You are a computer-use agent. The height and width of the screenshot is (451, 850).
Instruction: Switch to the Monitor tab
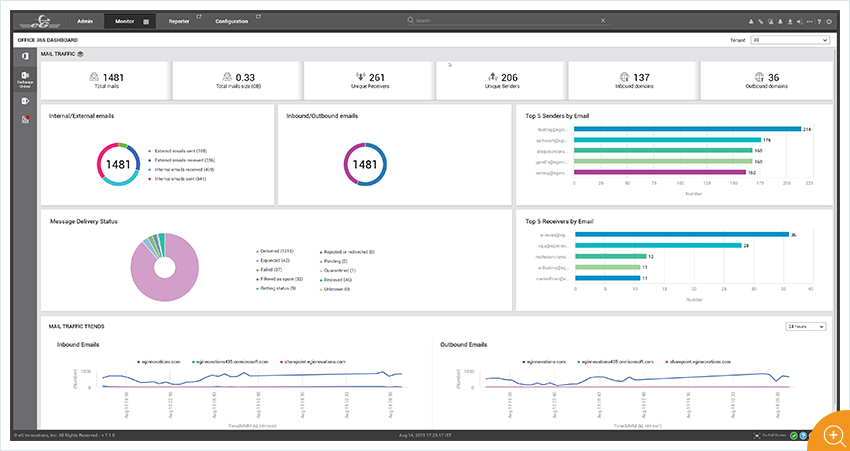130,22
